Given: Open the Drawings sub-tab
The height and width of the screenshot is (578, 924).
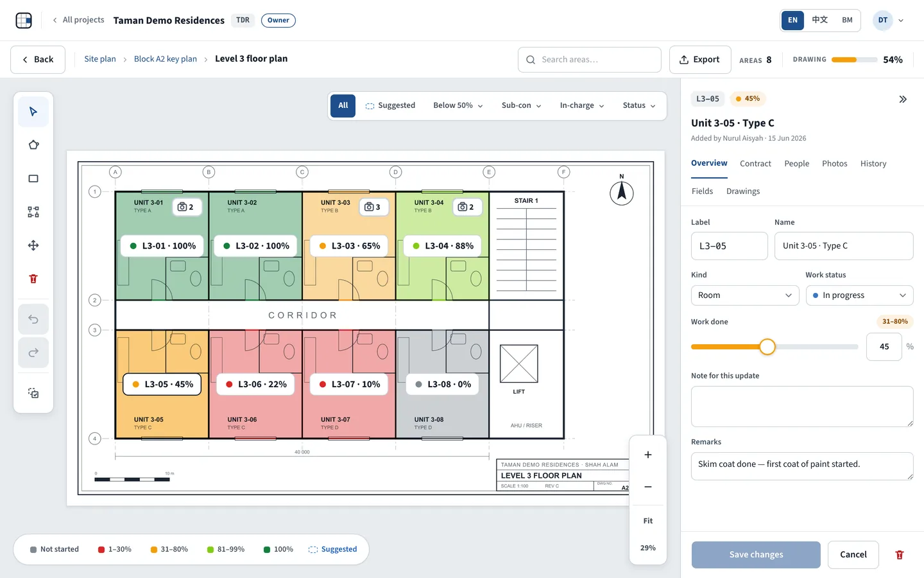Looking at the screenshot, I should point(743,191).
